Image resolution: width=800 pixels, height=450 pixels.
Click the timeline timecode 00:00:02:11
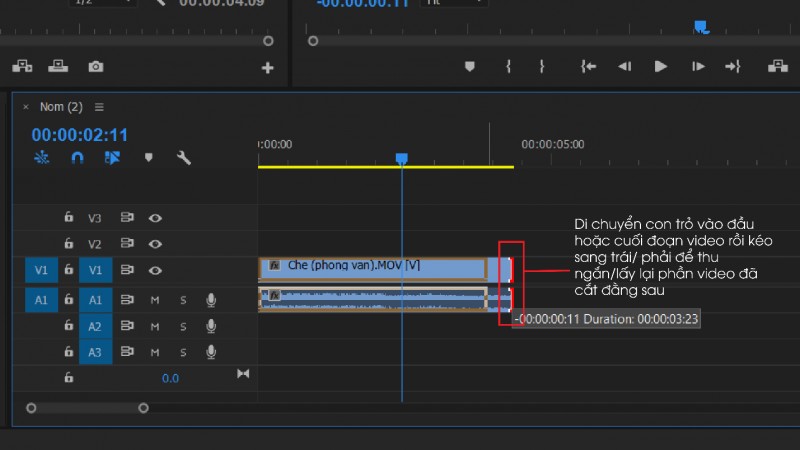click(x=80, y=135)
